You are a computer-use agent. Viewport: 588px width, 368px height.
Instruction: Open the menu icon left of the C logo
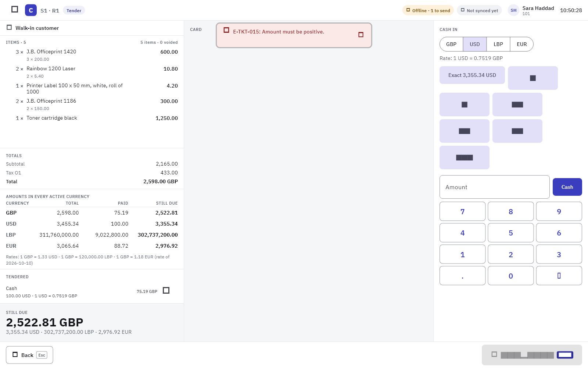pos(15,9)
